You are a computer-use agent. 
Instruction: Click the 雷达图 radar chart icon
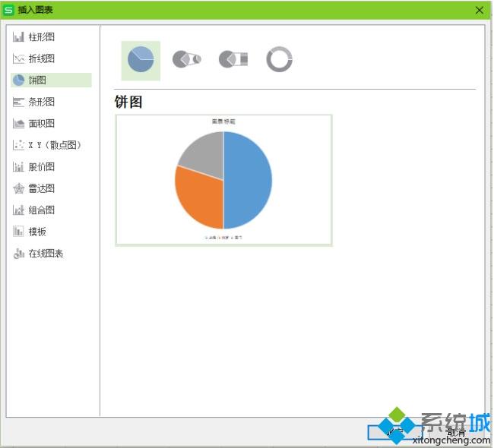18,188
